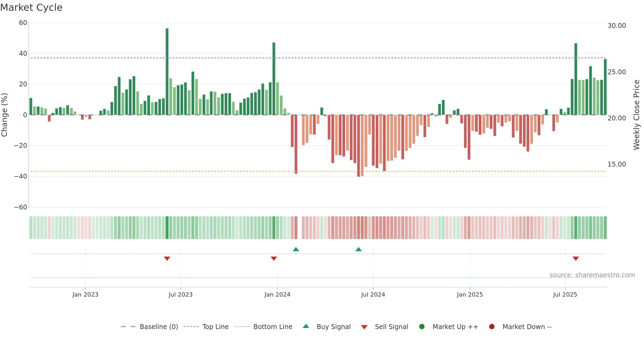Click the 20.00 right axis value
Viewport: 644px width, 362px height.
pyautogui.click(x=617, y=118)
